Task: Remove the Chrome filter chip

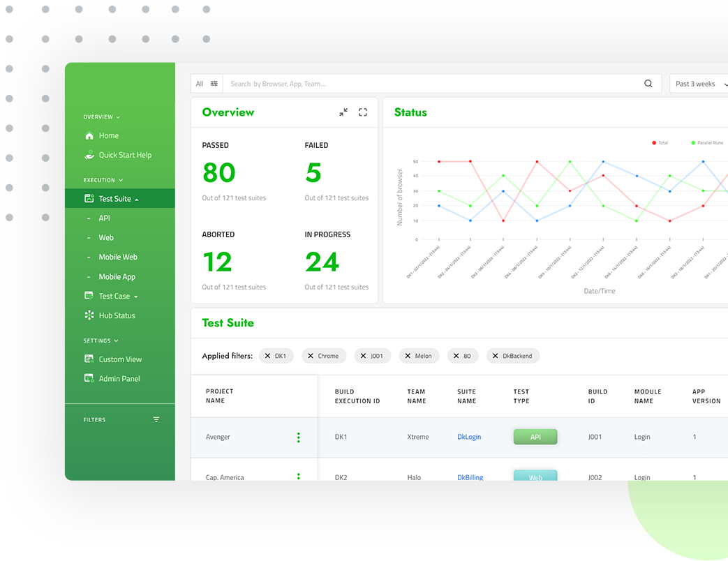Action: (311, 356)
